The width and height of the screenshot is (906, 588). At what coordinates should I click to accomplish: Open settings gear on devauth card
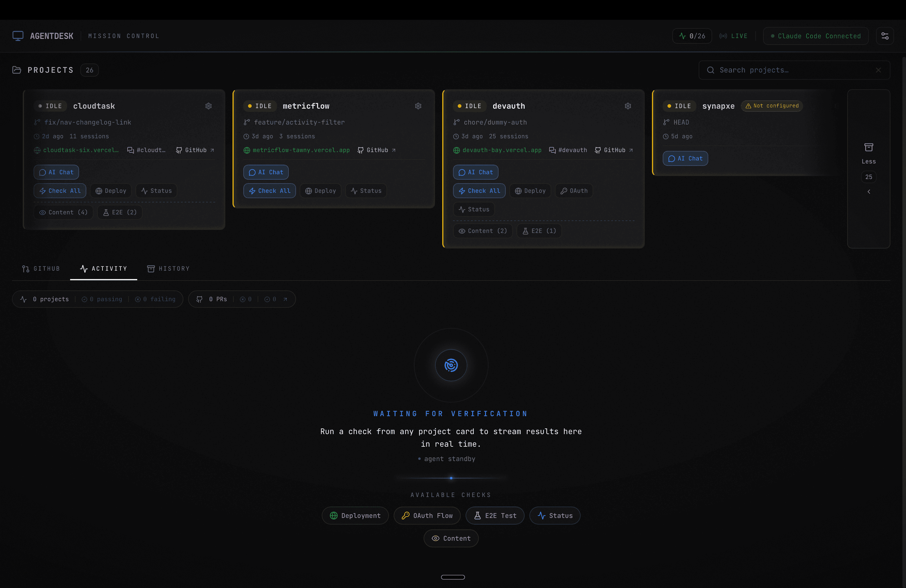coord(628,106)
